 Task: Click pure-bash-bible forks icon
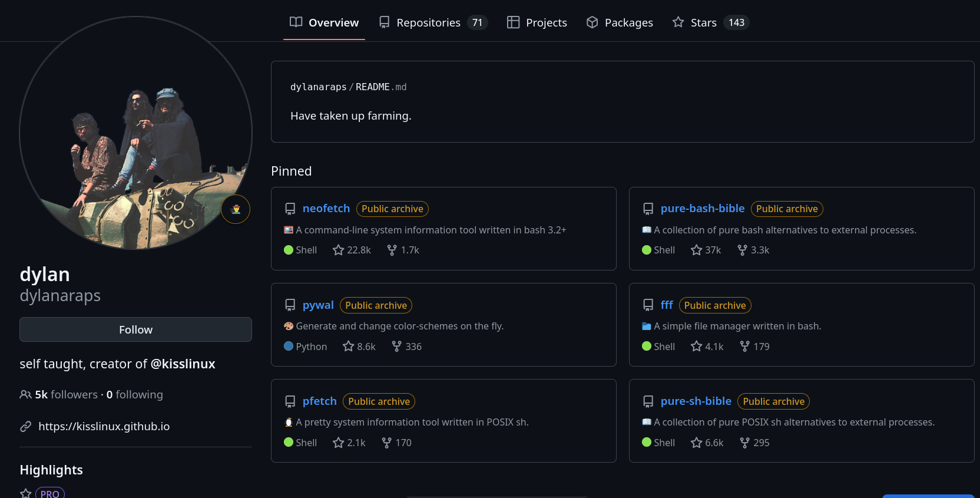pos(742,250)
